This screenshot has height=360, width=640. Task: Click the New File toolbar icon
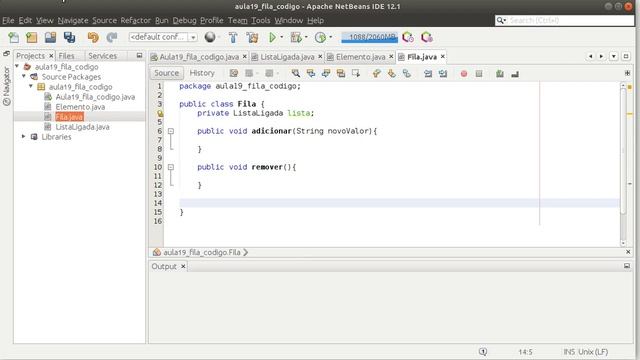pyautogui.click(x=13, y=38)
